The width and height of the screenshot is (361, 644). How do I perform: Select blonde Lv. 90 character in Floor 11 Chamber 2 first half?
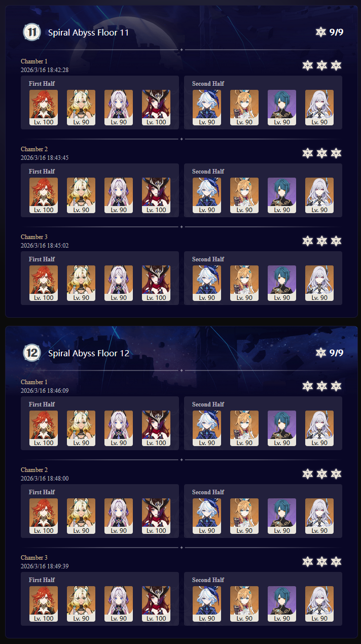[81, 195]
